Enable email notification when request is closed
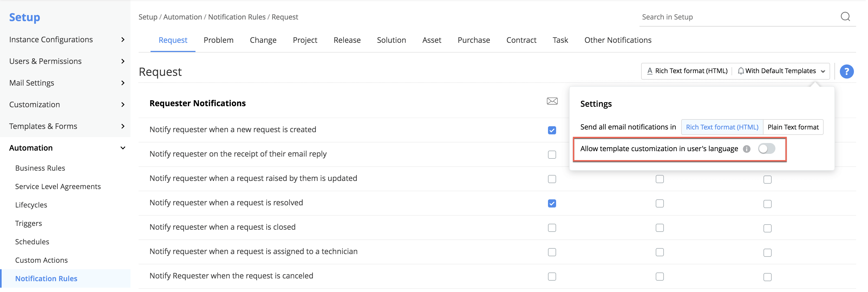The image size is (868, 292). (x=552, y=228)
